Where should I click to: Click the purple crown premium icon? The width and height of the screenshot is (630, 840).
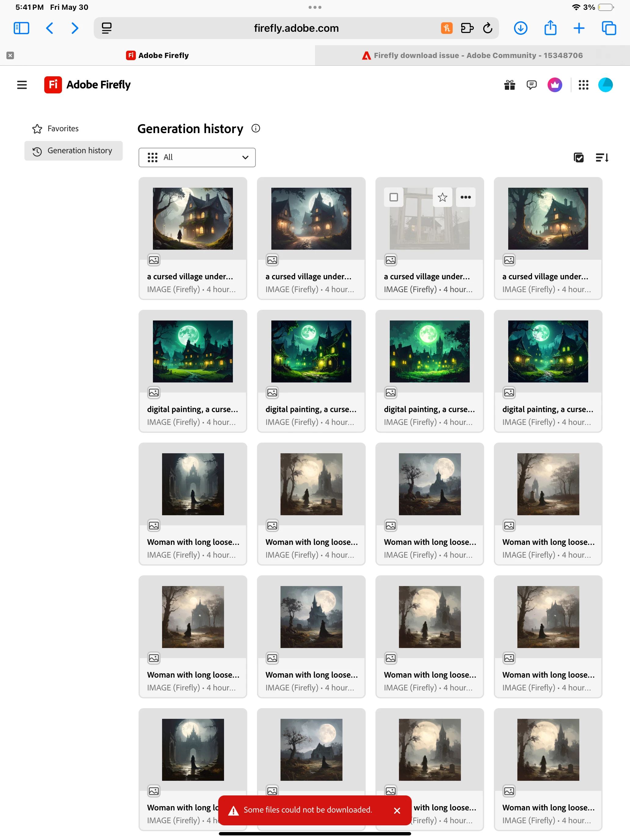click(554, 85)
